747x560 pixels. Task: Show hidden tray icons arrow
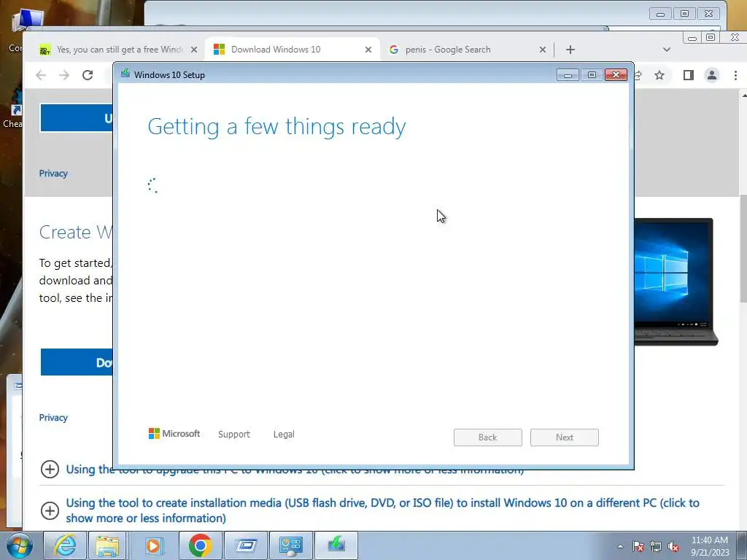[x=620, y=546]
